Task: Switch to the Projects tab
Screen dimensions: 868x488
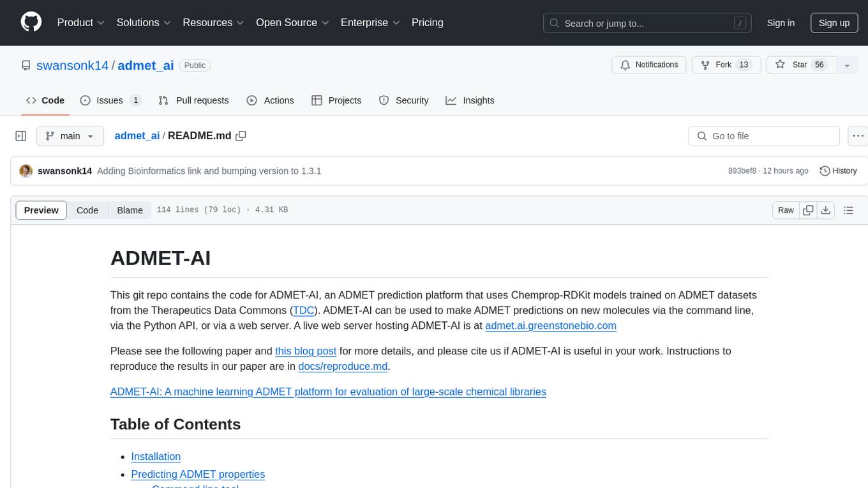Action: click(336, 100)
